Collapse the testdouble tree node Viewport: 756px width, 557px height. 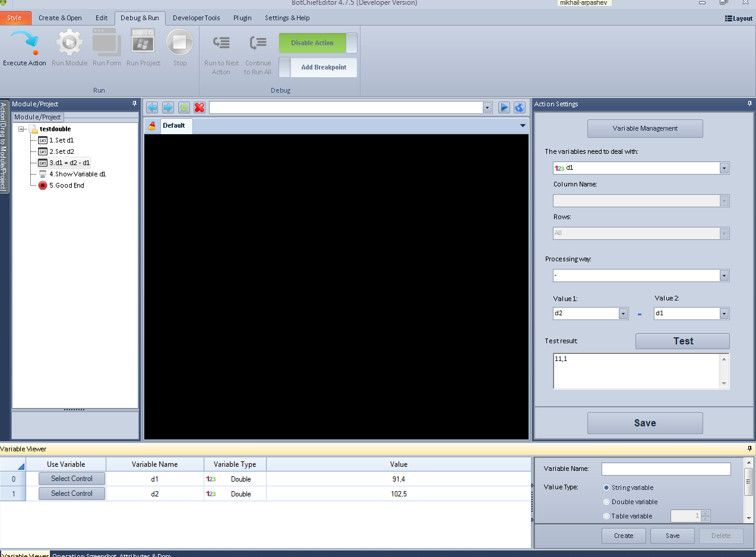(x=22, y=129)
